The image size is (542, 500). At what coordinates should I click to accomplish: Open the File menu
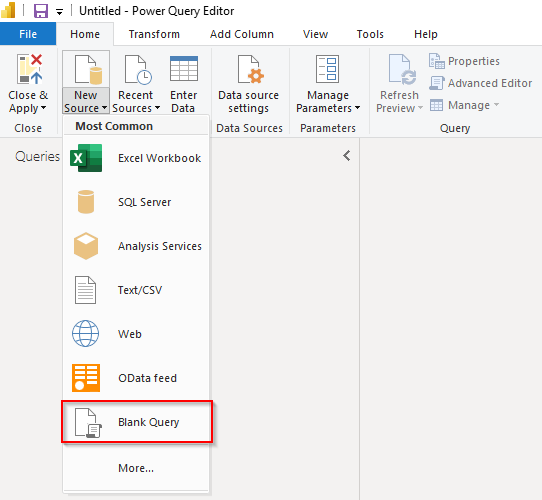(x=28, y=34)
